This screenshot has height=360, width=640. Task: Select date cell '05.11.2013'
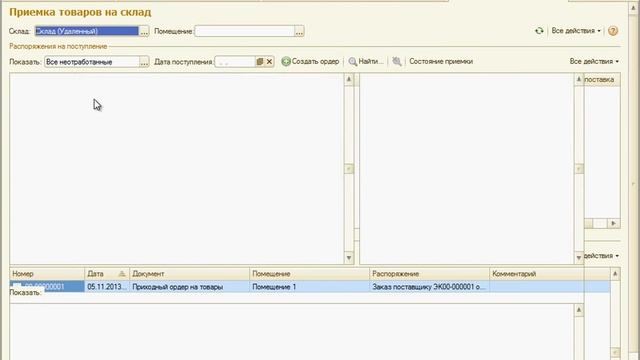coord(107,287)
